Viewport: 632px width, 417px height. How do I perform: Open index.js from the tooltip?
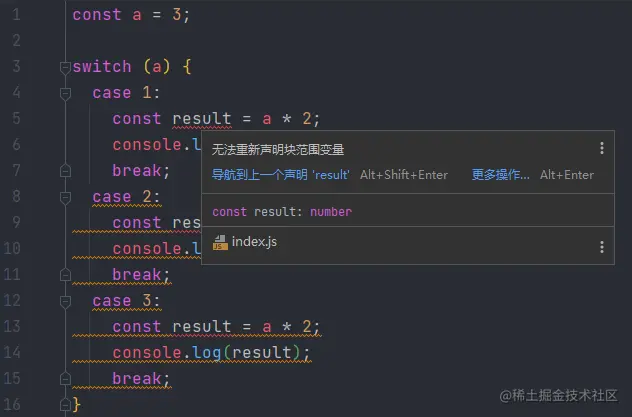point(254,242)
